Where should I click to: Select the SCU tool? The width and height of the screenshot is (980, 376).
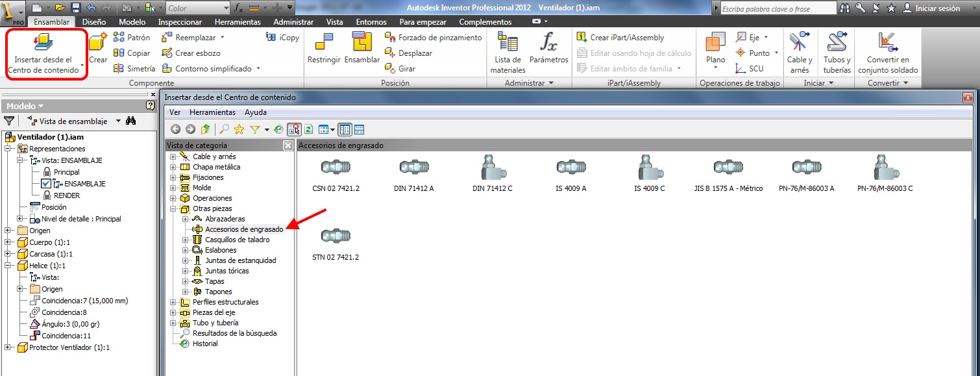tap(750, 69)
